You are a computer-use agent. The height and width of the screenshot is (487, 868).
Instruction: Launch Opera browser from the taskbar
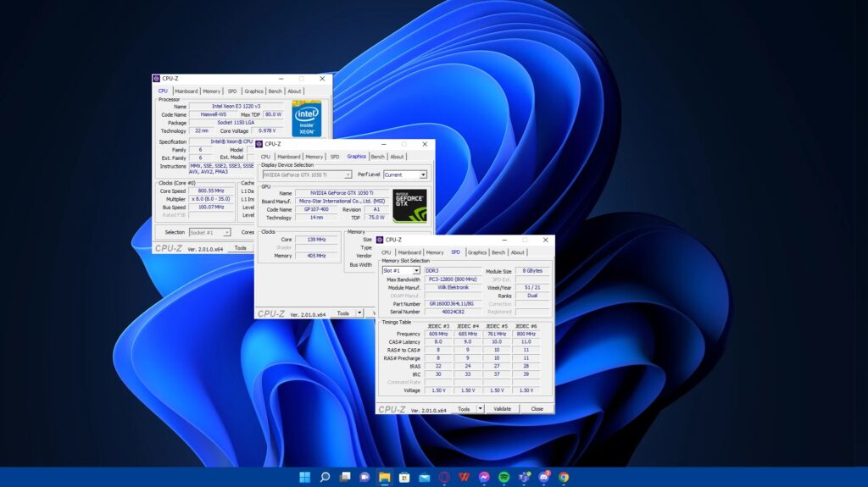pyautogui.click(x=444, y=477)
